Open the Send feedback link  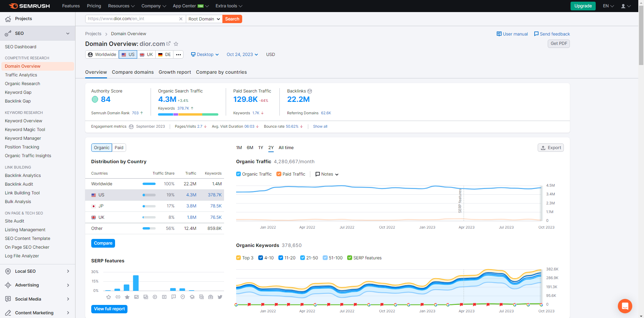click(x=552, y=34)
